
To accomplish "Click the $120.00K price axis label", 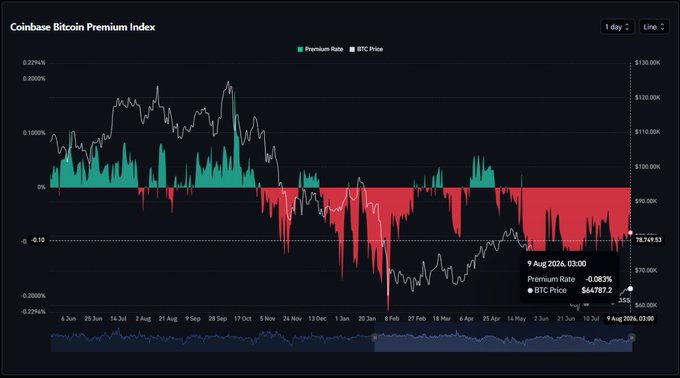I will tap(647, 98).
